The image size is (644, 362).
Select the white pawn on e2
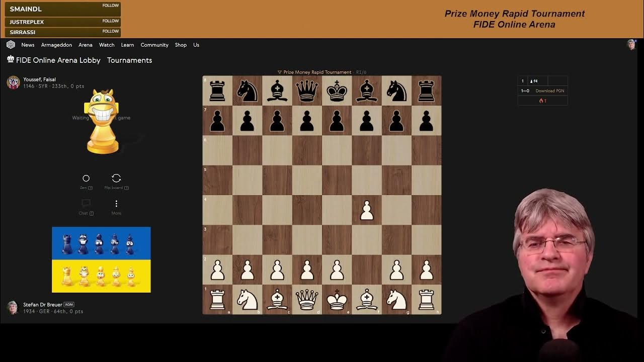click(337, 270)
